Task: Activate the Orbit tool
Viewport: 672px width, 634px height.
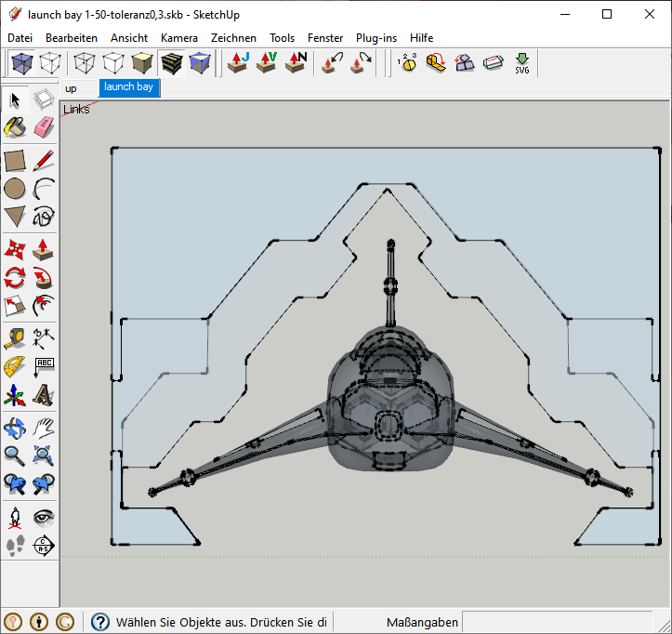Action: tap(15, 428)
